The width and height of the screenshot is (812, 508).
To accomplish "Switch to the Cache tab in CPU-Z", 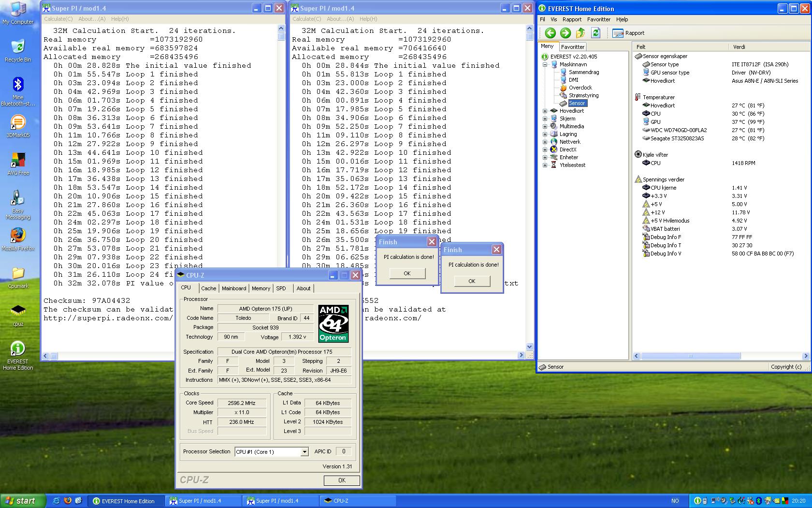I will 208,288.
